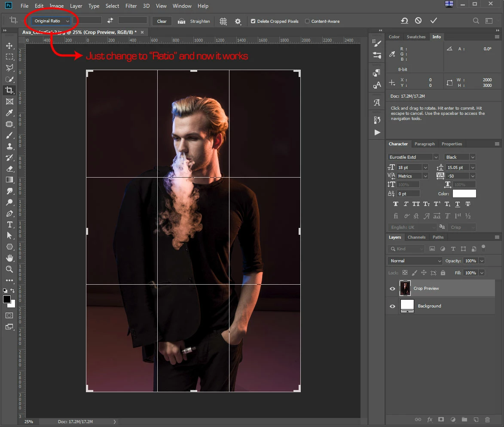Add a layer style fx
The width and height of the screenshot is (504, 427).
[x=430, y=420]
